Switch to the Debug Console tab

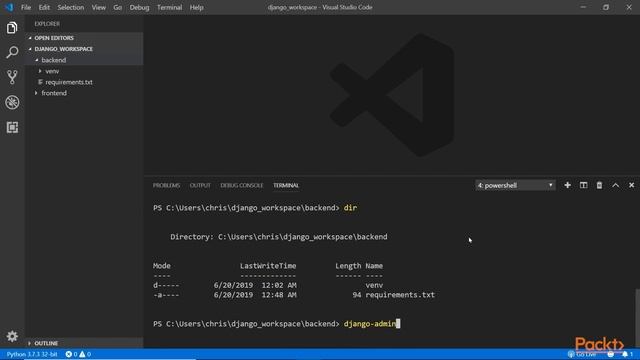click(242, 185)
